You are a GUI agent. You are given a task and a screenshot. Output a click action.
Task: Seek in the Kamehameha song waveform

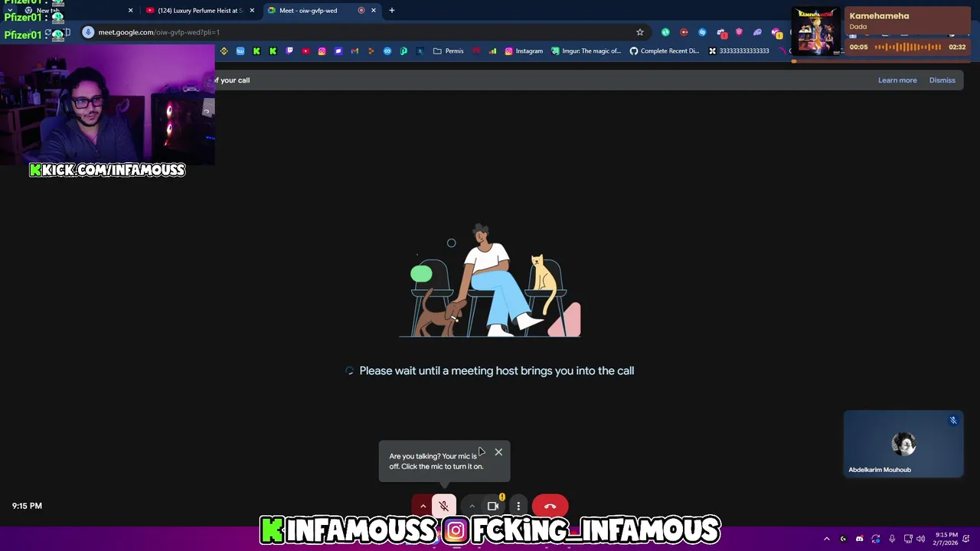coord(908,47)
